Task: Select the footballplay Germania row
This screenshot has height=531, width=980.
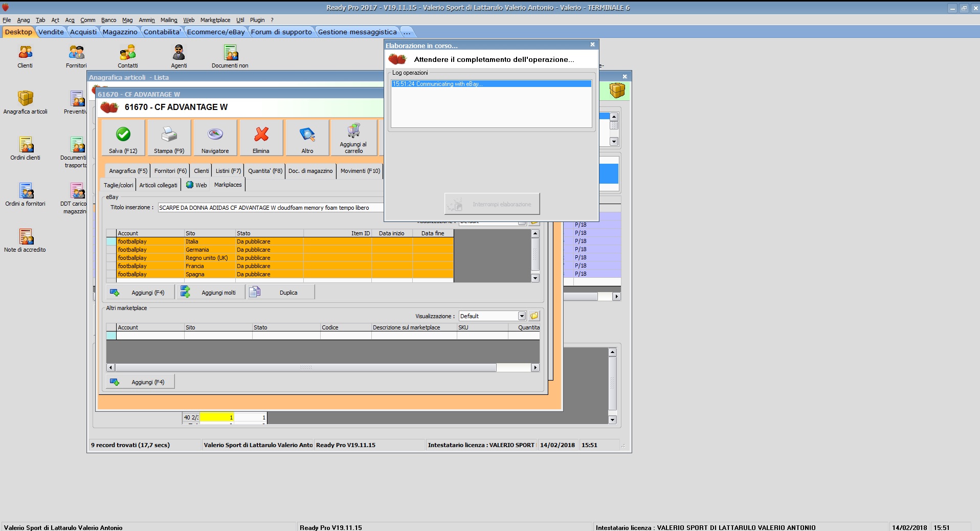Action: [x=285, y=250]
